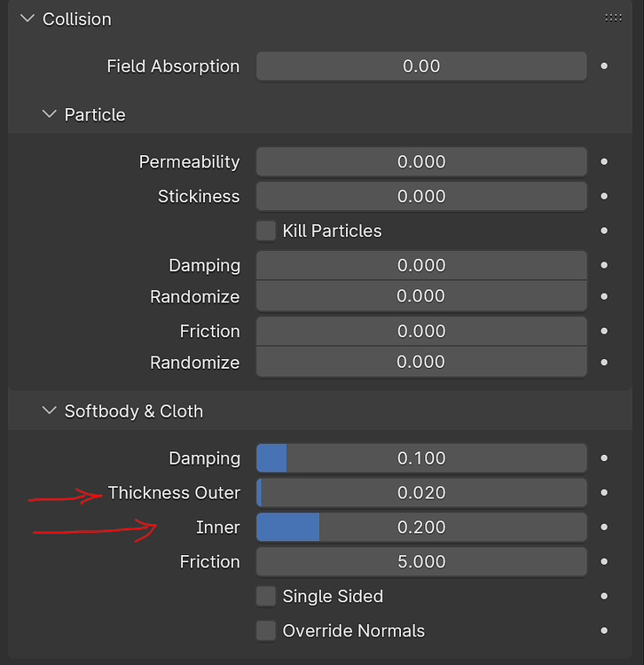Image resolution: width=644 pixels, height=665 pixels.
Task: Collapse the Particle subpanel
Action: click(50, 114)
